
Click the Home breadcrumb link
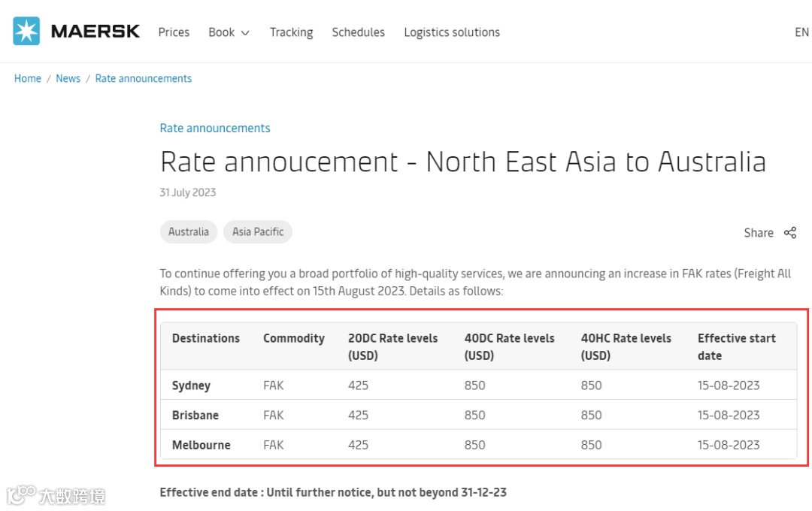click(x=28, y=78)
